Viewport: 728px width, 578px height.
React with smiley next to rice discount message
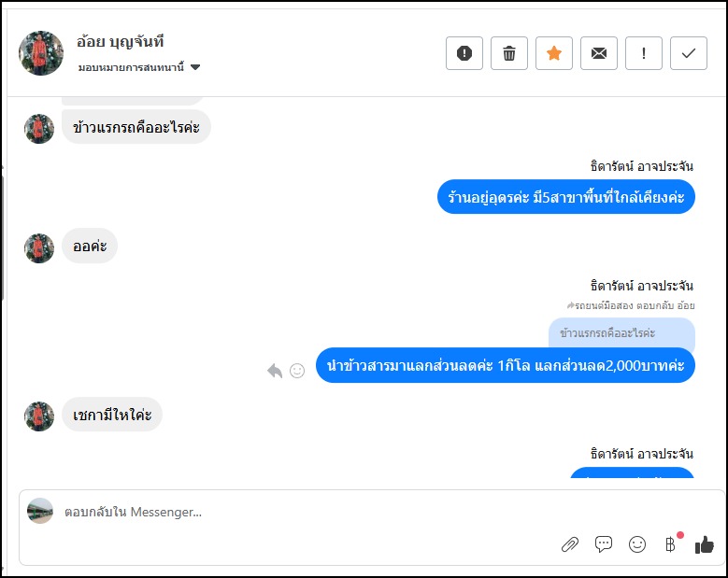(297, 371)
